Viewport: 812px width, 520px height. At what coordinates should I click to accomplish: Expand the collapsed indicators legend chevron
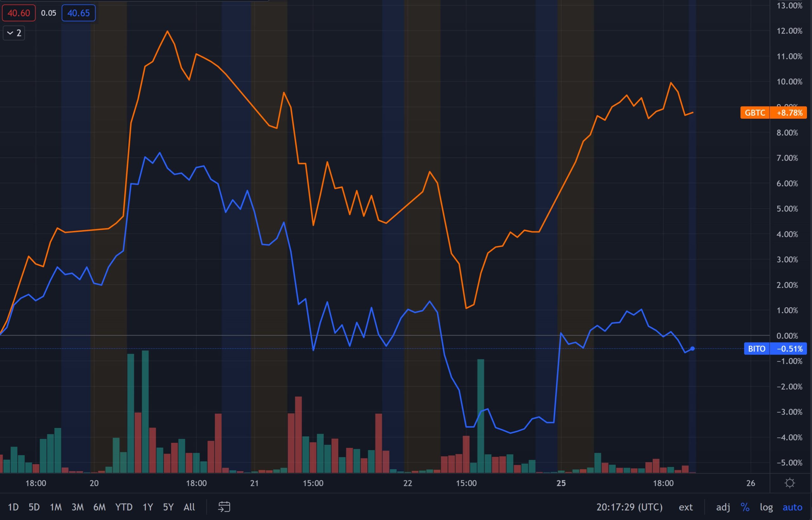(14, 33)
